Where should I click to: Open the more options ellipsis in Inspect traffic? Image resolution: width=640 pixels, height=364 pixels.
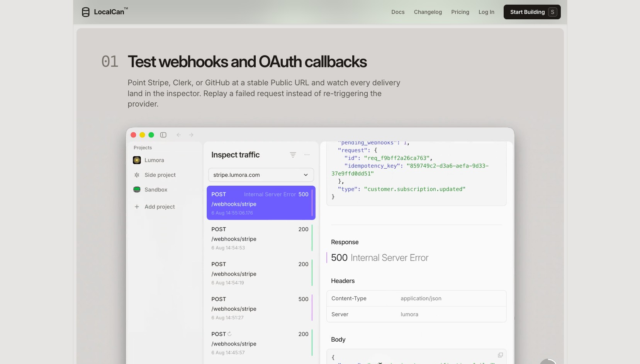(x=307, y=155)
